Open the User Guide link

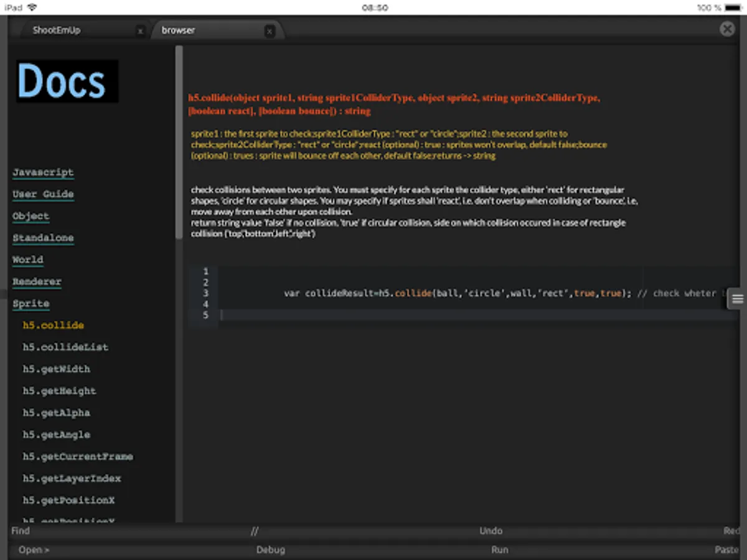tap(43, 194)
